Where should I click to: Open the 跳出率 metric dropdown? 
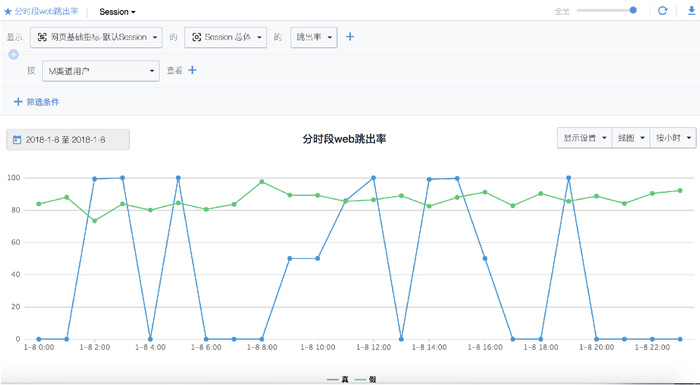pyautogui.click(x=314, y=38)
